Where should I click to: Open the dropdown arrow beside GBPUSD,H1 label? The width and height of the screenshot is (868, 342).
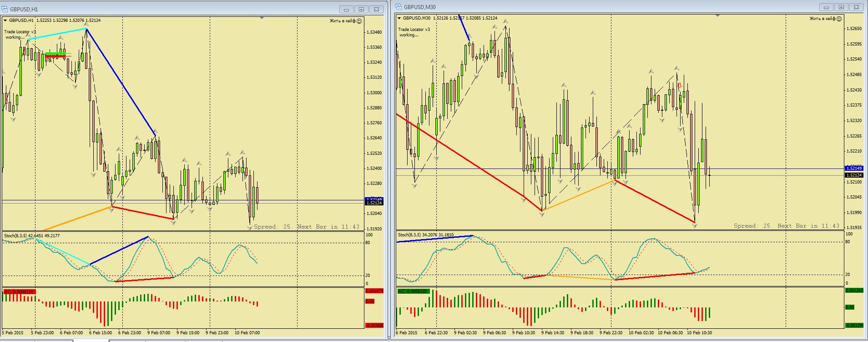(x=5, y=20)
